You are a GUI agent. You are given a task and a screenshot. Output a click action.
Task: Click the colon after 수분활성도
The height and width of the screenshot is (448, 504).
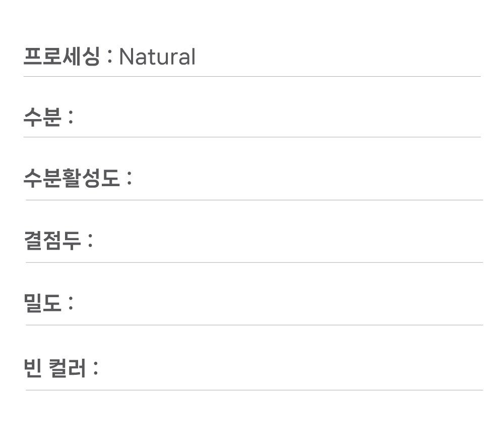click(129, 178)
